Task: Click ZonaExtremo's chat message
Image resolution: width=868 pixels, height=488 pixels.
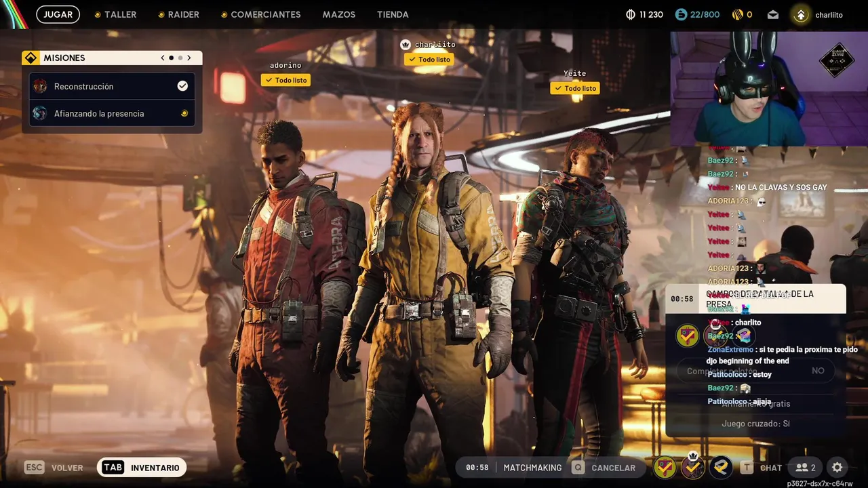Action: click(783, 355)
